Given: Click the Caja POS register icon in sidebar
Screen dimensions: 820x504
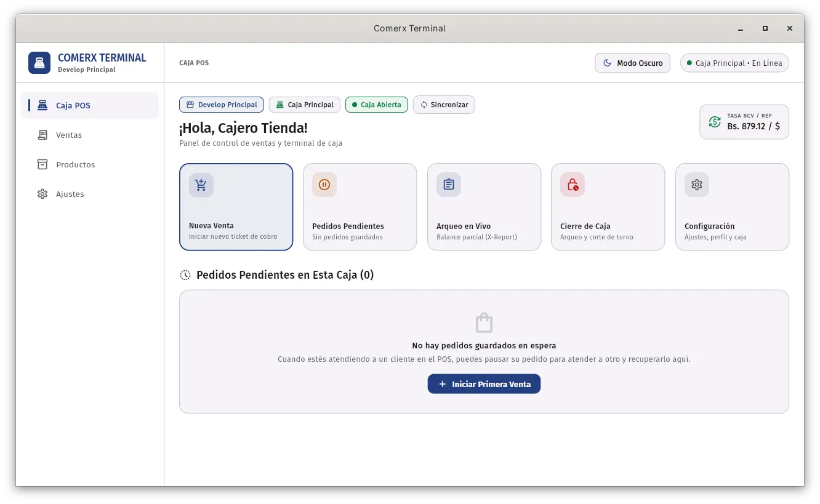Looking at the screenshot, I should 42,105.
